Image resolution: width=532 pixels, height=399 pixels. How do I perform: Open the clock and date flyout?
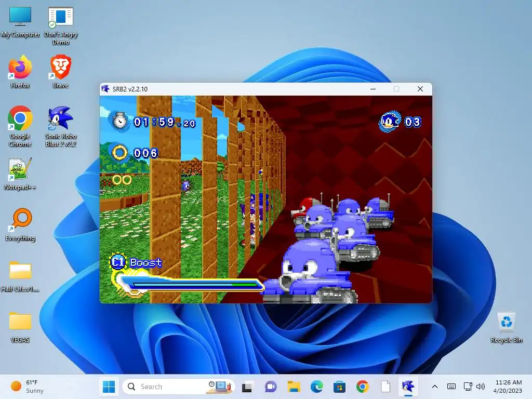[508, 387]
